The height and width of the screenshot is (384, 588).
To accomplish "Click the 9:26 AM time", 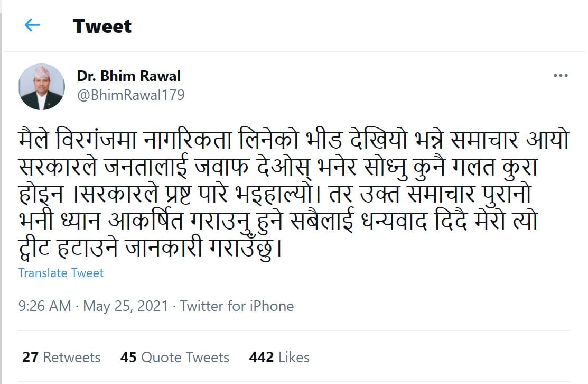I will pyautogui.click(x=44, y=306).
